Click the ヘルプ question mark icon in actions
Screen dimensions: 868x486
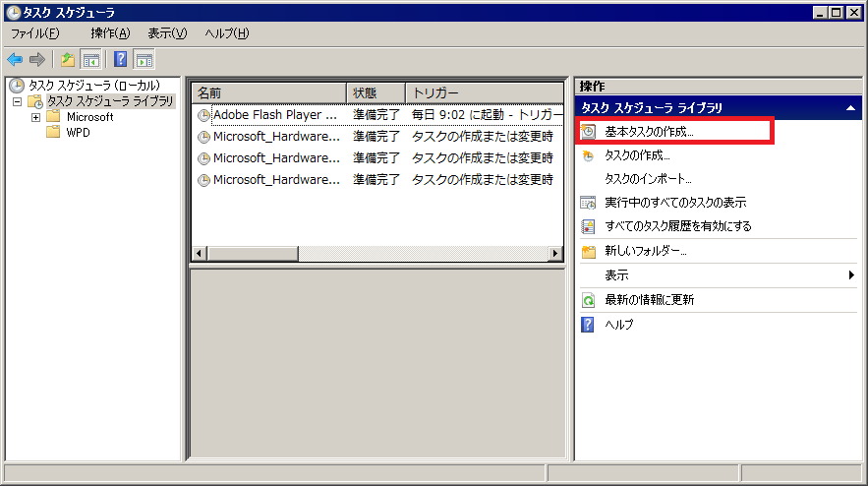click(587, 325)
